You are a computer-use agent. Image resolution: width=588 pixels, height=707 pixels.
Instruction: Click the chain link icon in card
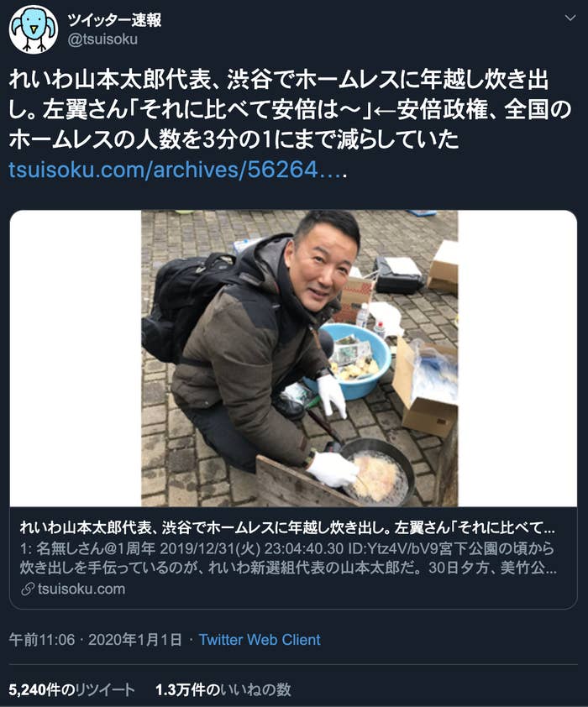(28, 589)
